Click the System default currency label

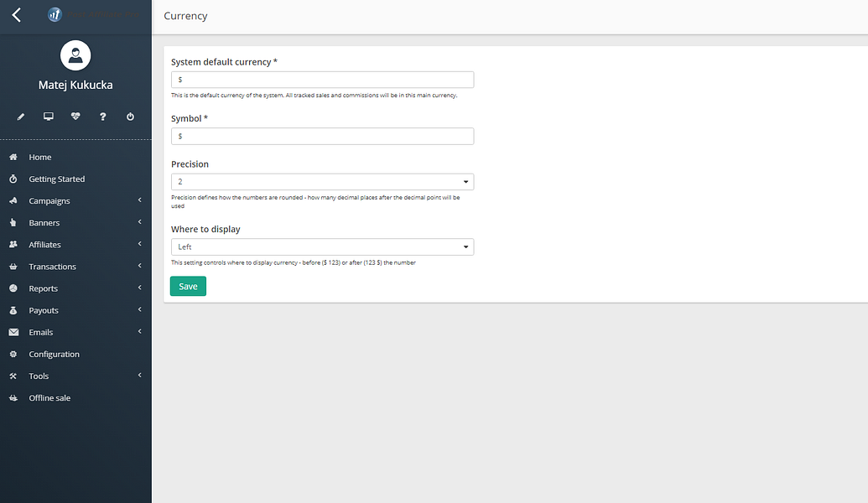(224, 62)
